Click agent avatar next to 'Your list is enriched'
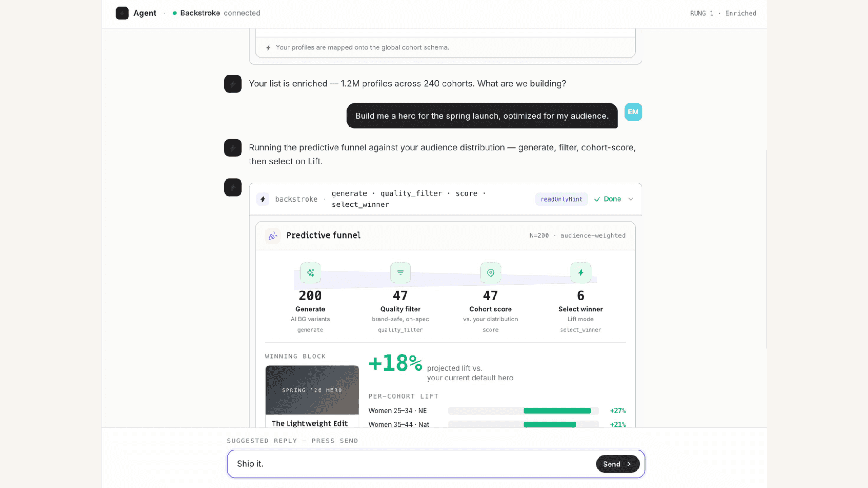The image size is (868, 488). pyautogui.click(x=233, y=84)
